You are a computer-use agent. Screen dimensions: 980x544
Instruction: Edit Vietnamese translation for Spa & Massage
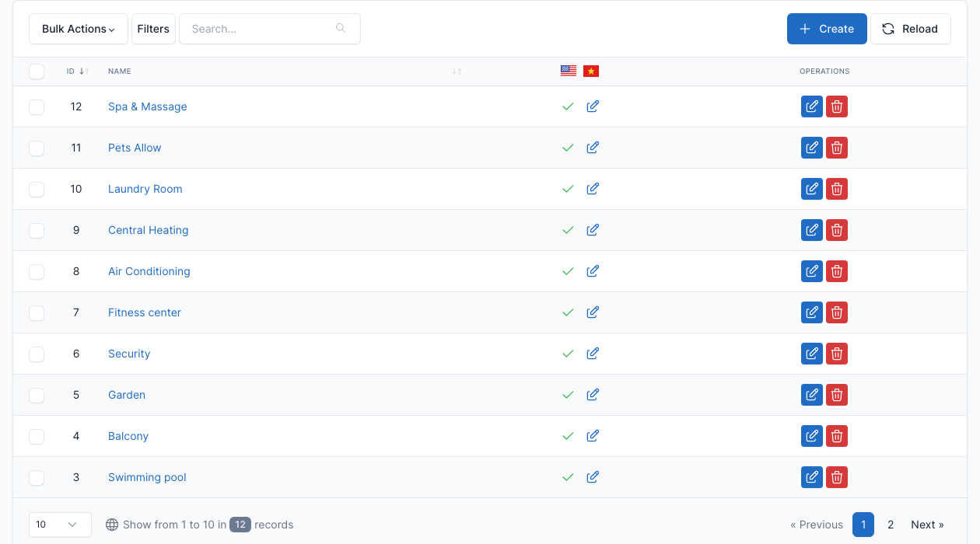(593, 106)
